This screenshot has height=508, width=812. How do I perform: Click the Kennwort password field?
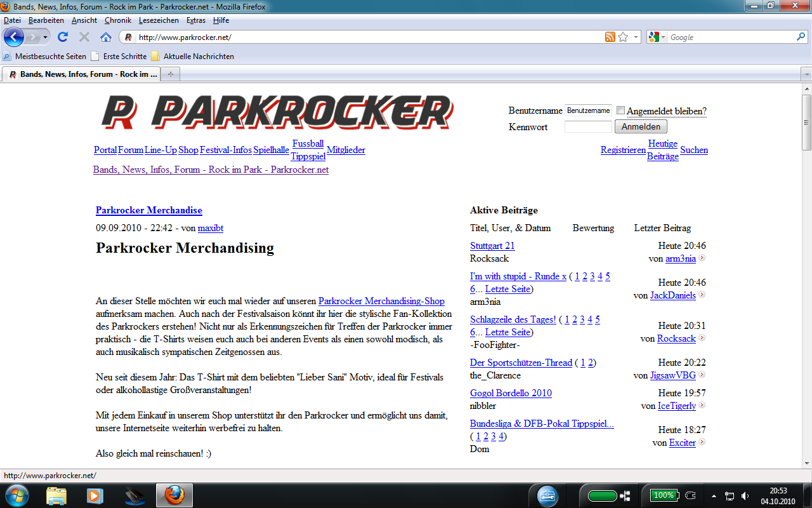point(588,126)
